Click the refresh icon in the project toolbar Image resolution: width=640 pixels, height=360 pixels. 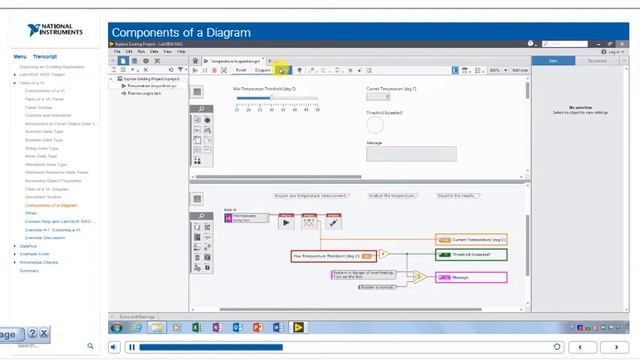(171, 70)
